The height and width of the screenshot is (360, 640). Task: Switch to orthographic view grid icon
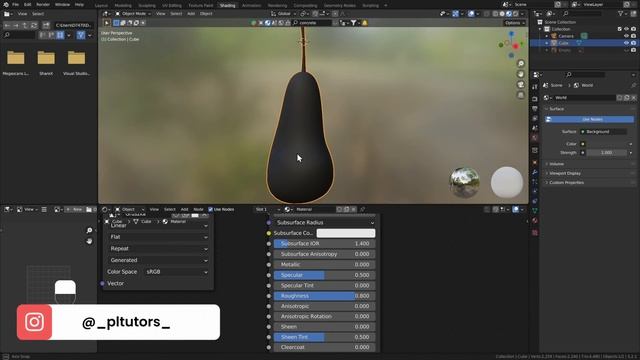pyautogui.click(x=521, y=95)
